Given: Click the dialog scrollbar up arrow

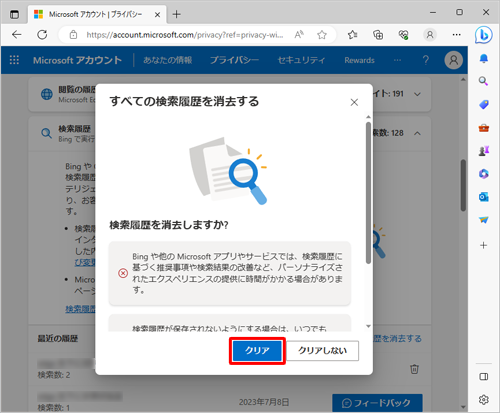Looking at the screenshot, I should (368, 117).
